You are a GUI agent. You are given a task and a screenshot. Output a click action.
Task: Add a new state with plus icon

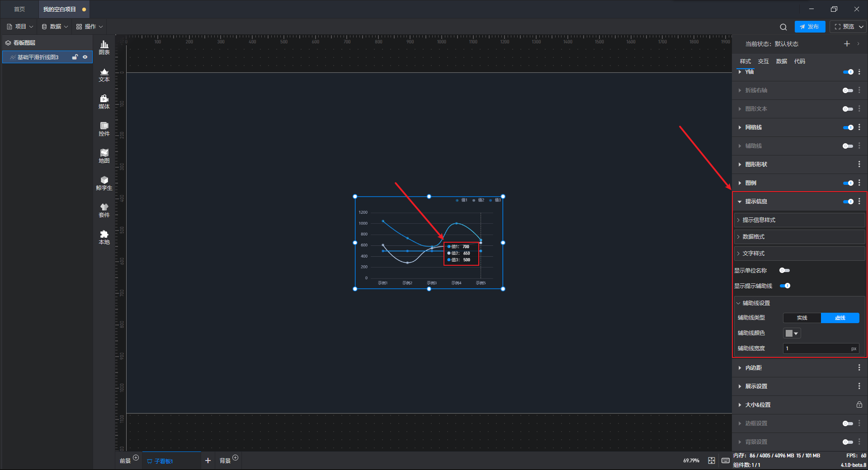coord(847,44)
